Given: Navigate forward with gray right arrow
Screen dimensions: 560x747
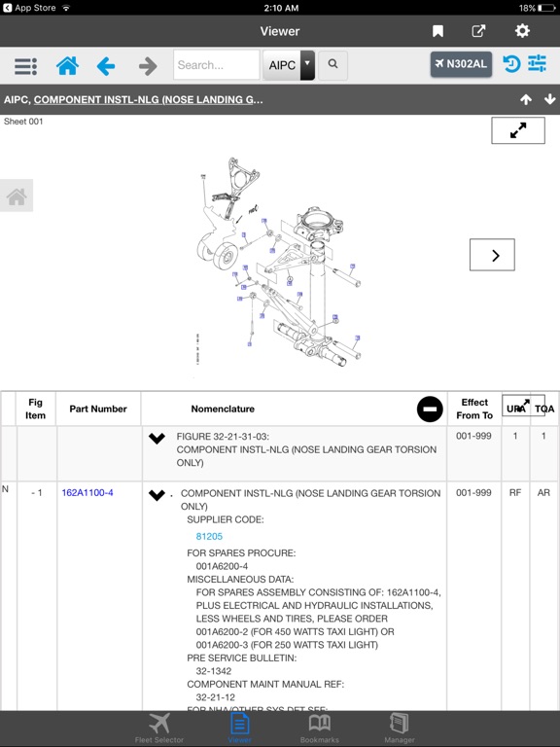Looking at the screenshot, I should coord(148,66).
